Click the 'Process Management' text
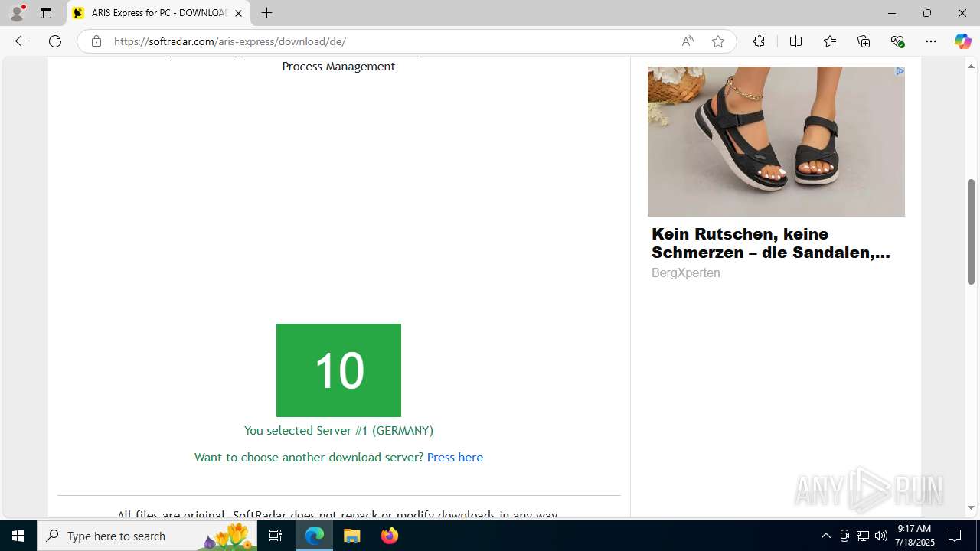 (338, 67)
